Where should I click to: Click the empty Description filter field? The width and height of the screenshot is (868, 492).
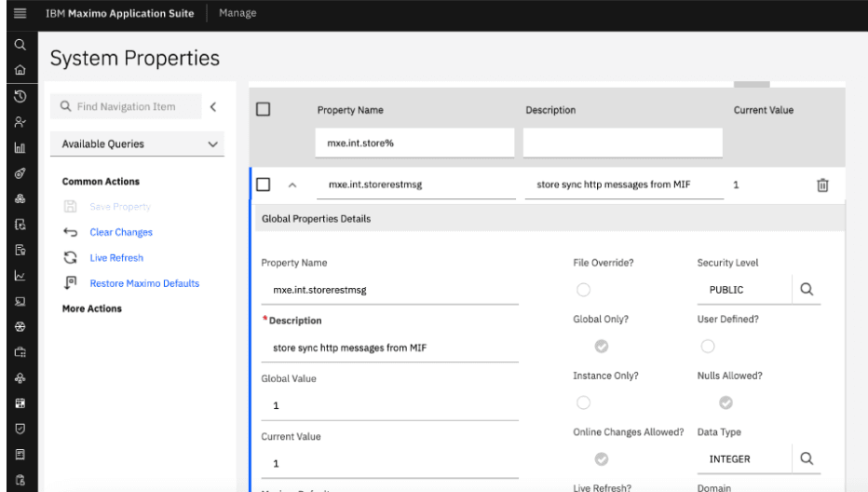pyautogui.click(x=623, y=143)
